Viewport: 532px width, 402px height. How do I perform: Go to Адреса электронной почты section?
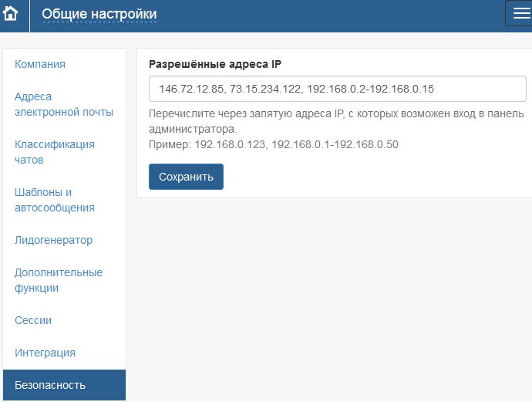click(x=63, y=104)
